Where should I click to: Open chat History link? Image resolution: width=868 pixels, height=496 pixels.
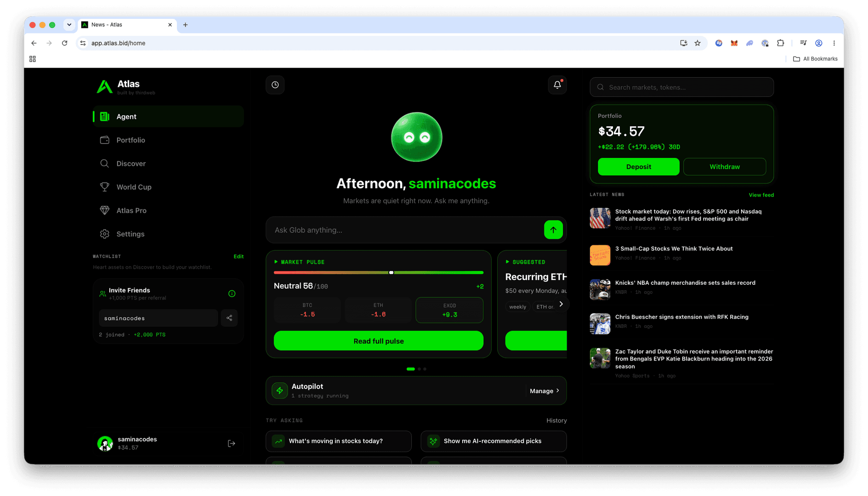point(556,421)
